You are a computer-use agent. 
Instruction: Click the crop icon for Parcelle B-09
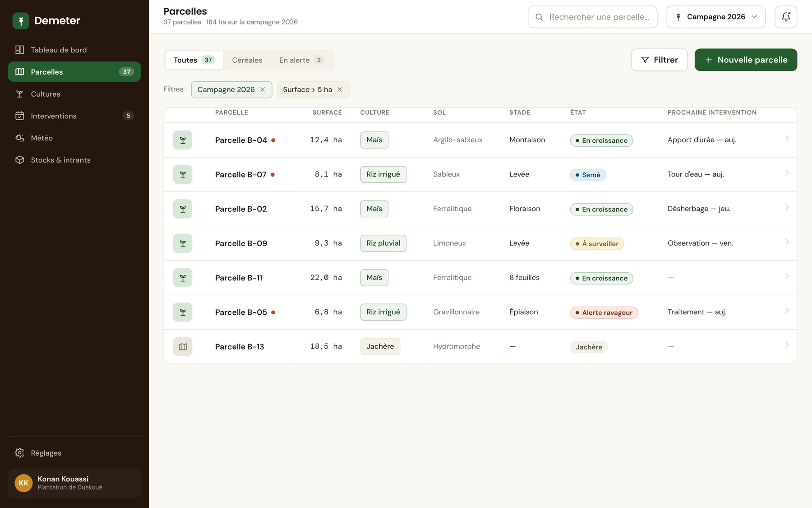tap(183, 243)
